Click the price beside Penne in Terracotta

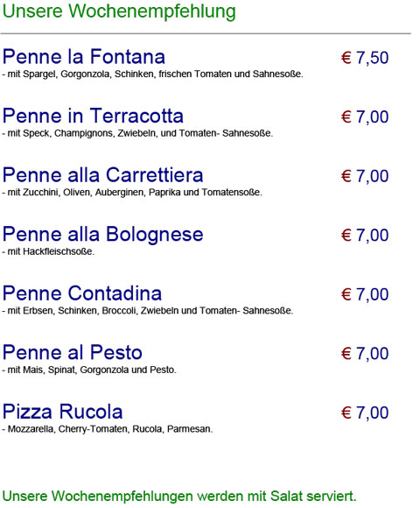[x=365, y=117]
